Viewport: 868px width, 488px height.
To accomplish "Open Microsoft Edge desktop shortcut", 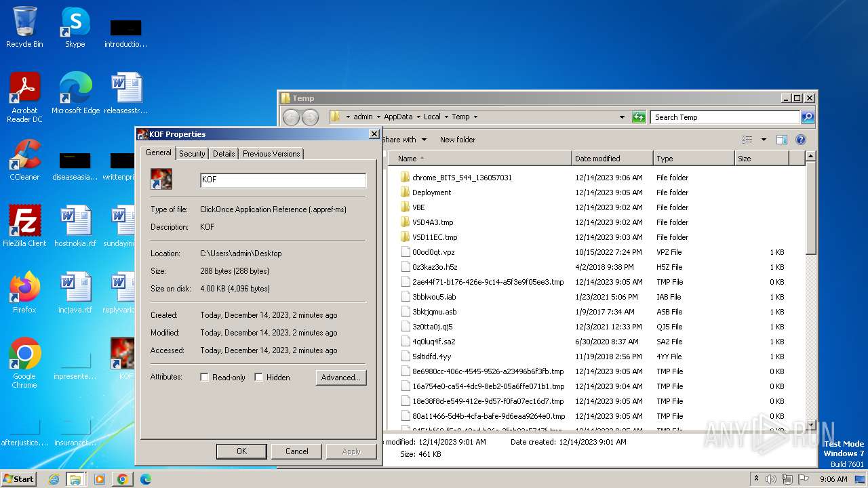I will click(75, 94).
